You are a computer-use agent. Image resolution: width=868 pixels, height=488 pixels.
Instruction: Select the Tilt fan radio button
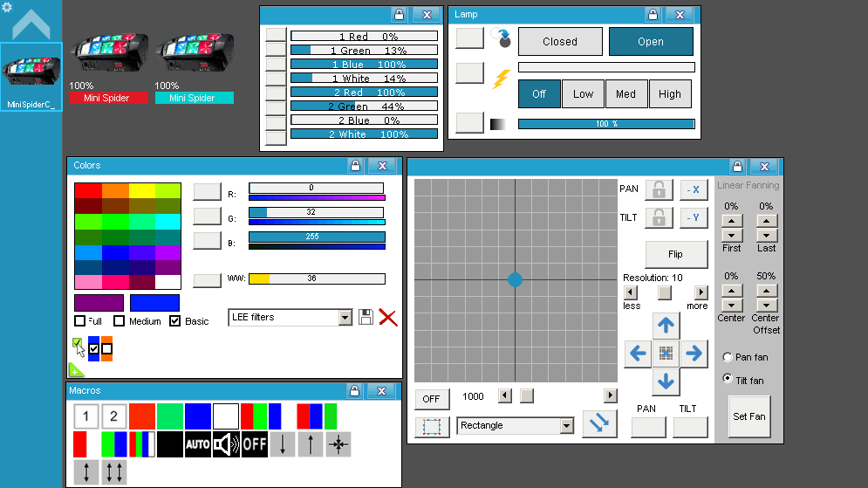tap(728, 379)
